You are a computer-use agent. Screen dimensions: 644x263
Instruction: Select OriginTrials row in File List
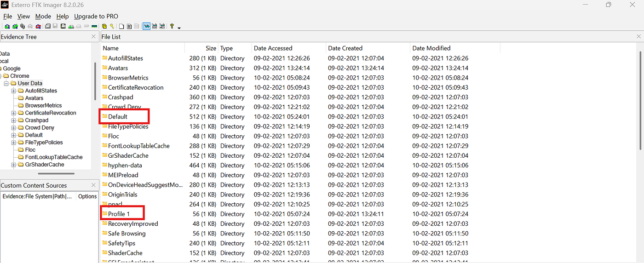(300, 194)
